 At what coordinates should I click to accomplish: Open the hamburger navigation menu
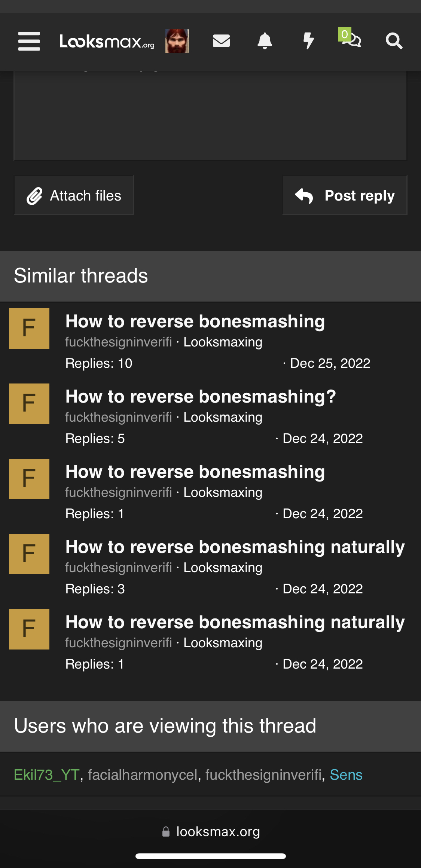coord(29,41)
